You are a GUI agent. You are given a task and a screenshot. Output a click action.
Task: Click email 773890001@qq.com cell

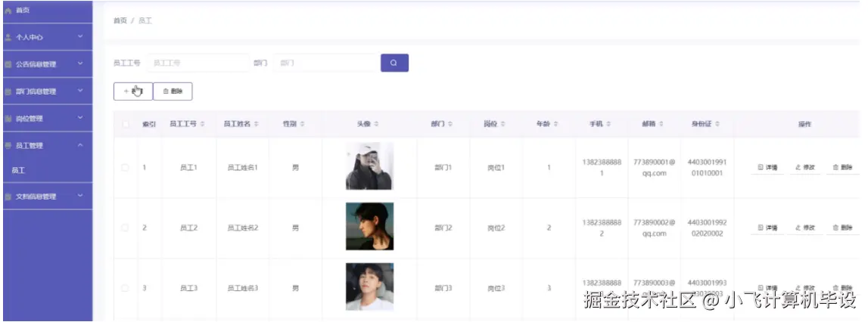(x=655, y=167)
